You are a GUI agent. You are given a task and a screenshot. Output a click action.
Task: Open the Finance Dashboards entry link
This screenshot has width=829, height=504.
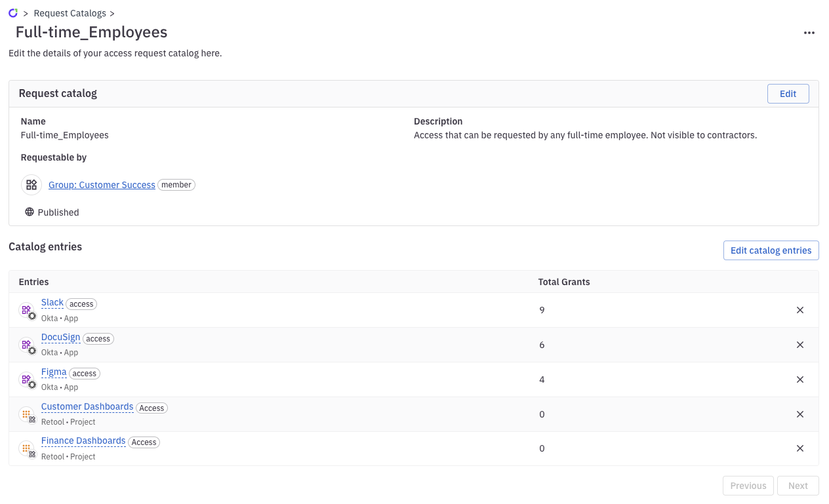(83, 441)
